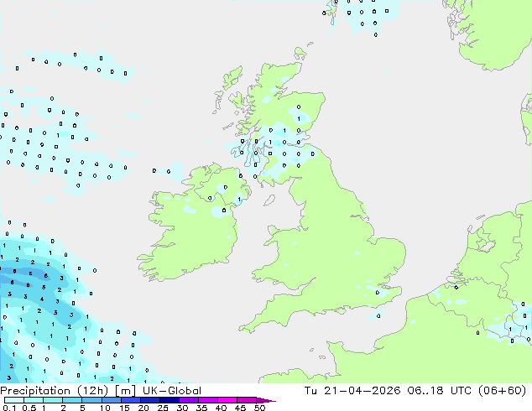This screenshot has width=532, height=411.
Task: Pick the 10–15 blue legend swatch
Action: [x=111, y=400]
